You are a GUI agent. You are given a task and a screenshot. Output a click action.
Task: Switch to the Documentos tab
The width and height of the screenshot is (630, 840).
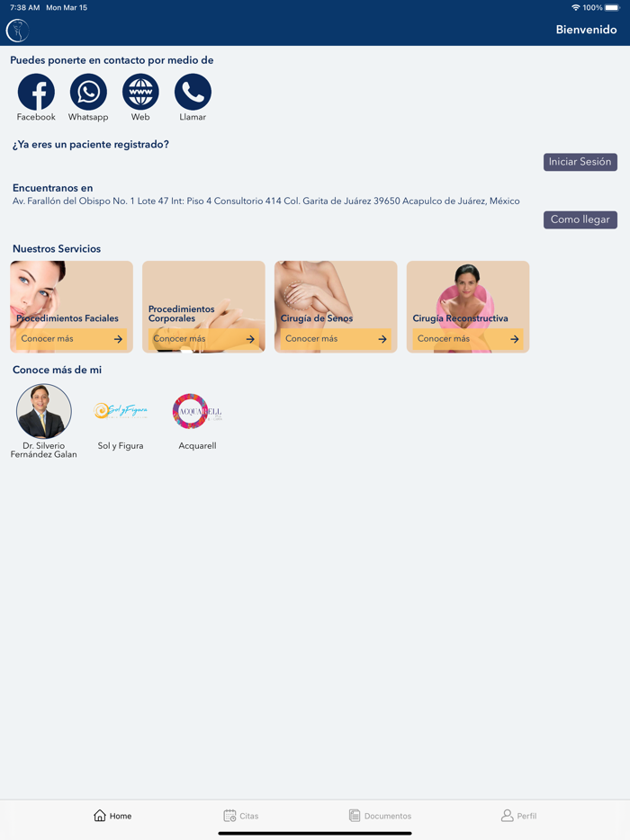[x=380, y=816]
